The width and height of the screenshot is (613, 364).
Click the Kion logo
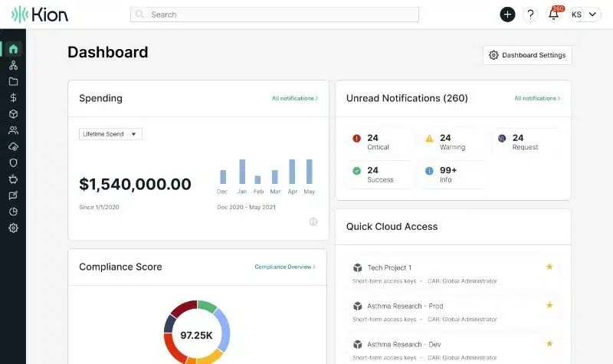pyautogui.click(x=40, y=15)
